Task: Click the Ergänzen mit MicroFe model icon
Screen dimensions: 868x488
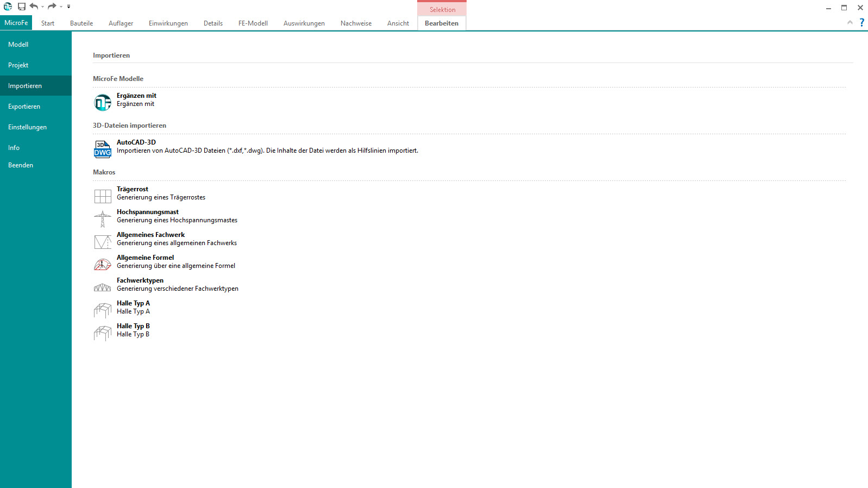Action: [103, 102]
